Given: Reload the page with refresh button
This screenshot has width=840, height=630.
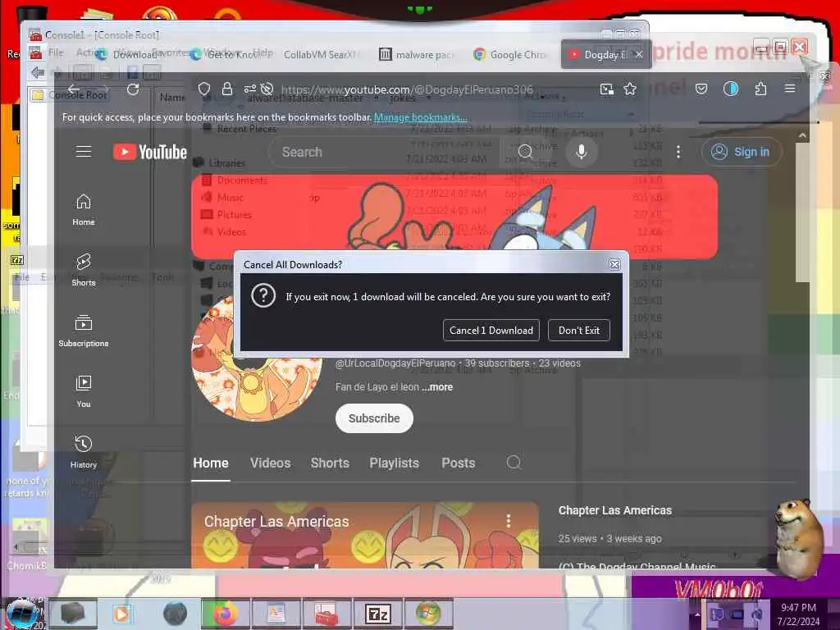Looking at the screenshot, I should (133, 89).
